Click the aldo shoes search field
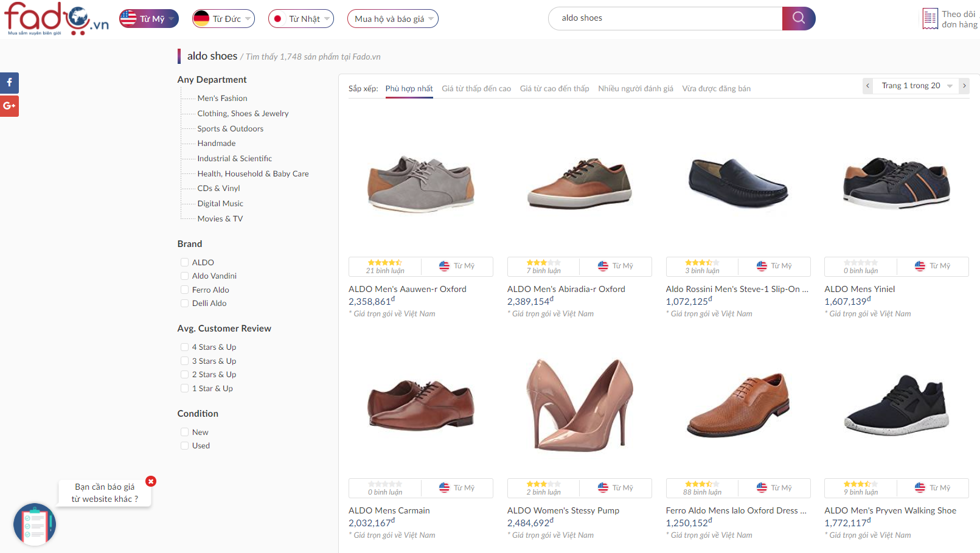Image resolution: width=980 pixels, height=553 pixels. point(665,18)
